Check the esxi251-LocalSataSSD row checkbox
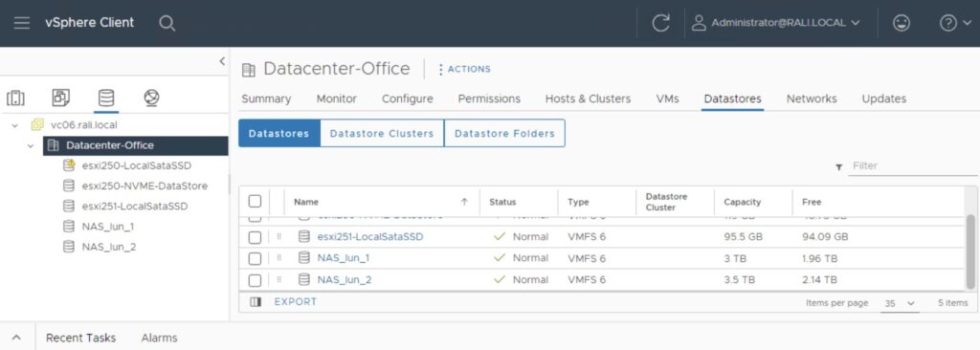This screenshot has width=980, height=350. click(255, 237)
